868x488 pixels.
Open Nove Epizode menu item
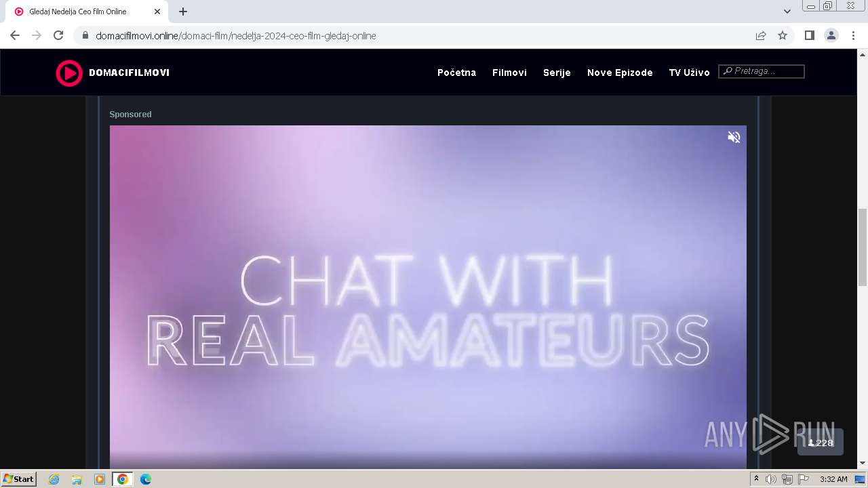pos(620,73)
